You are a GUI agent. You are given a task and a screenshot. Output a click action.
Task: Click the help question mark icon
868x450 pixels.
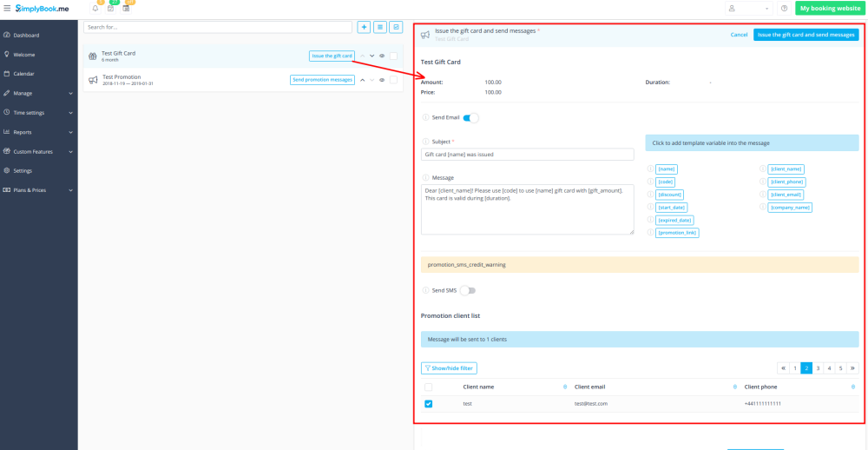pos(785,9)
